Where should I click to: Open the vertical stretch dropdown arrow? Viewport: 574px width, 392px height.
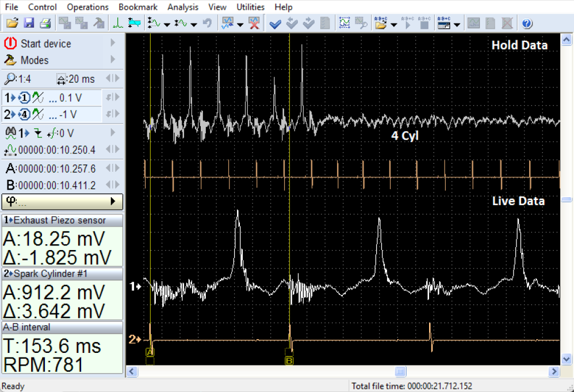(x=167, y=25)
